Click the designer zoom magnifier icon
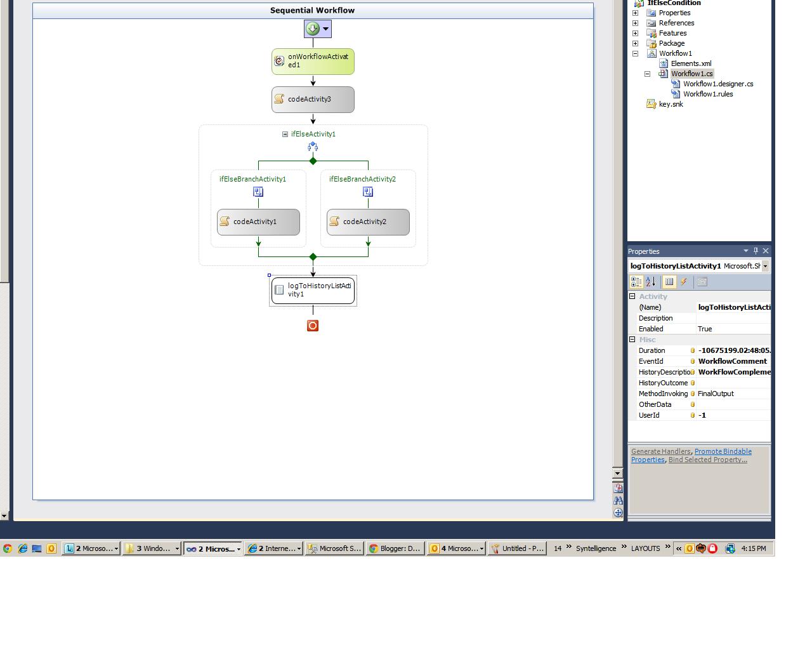Viewport: 812px width, 650px height. pyautogui.click(x=618, y=488)
